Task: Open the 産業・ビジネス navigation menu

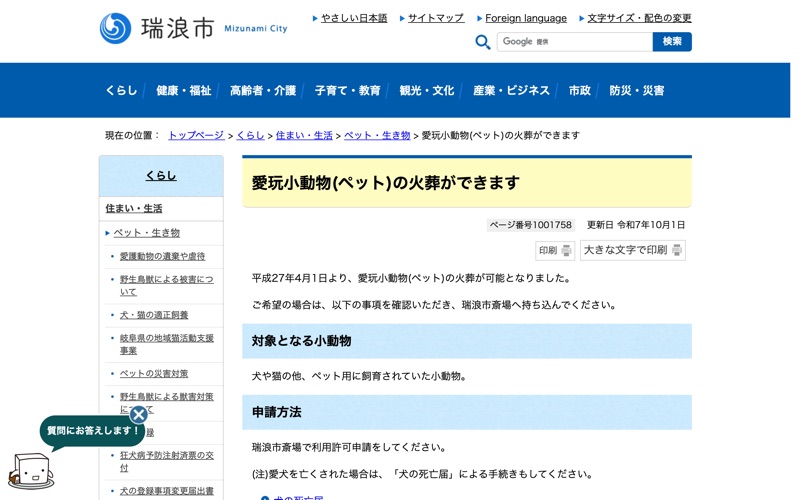Action: click(x=511, y=90)
